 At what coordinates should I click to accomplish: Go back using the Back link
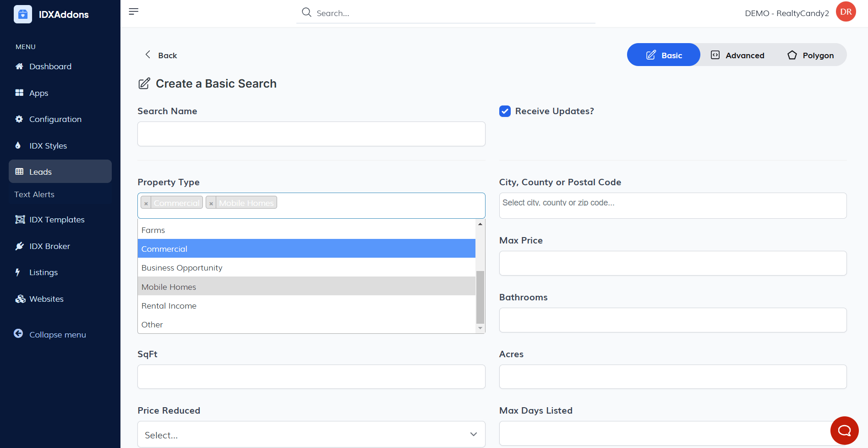point(161,55)
